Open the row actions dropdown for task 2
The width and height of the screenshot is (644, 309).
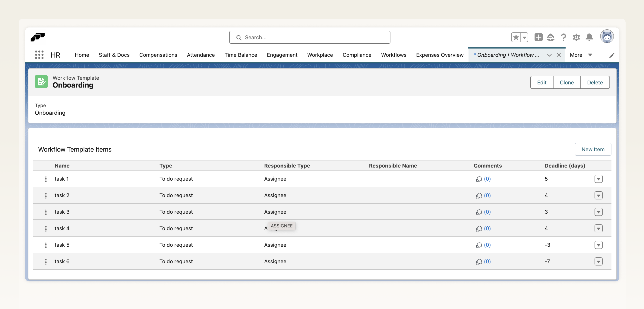click(x=598, y=195)
